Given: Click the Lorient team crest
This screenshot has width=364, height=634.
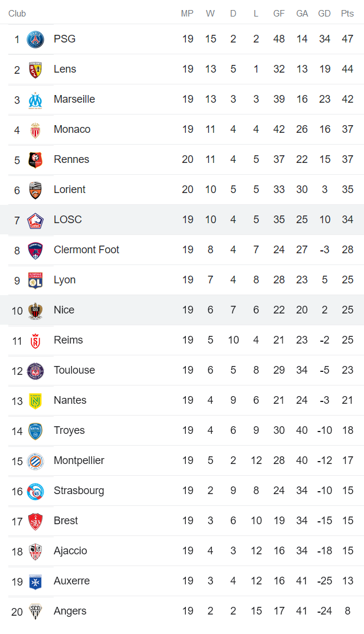Looking at the screenshot, I should (x=35, y=190).
